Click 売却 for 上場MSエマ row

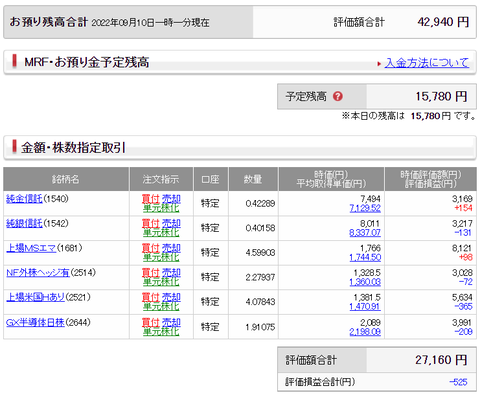click(171, 248)
